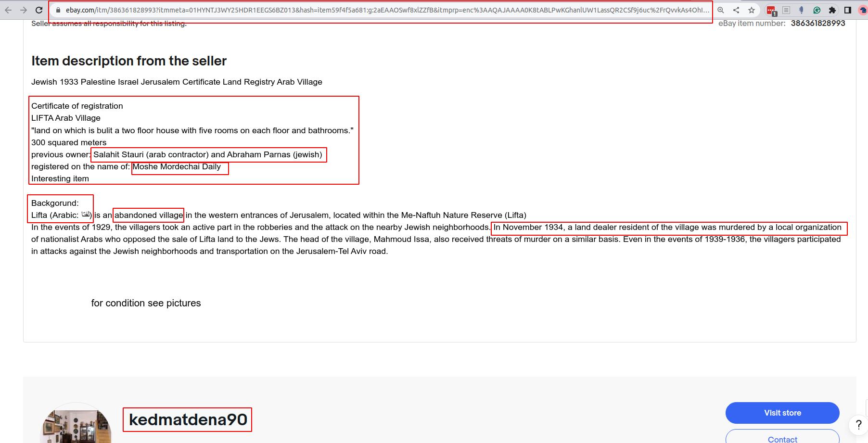The height and width of the screenshot is (443, 868).
Task: Select the 'Jewish 1933 Palestine Israel Jerusalem' title line
Action: tap(177, 82)
